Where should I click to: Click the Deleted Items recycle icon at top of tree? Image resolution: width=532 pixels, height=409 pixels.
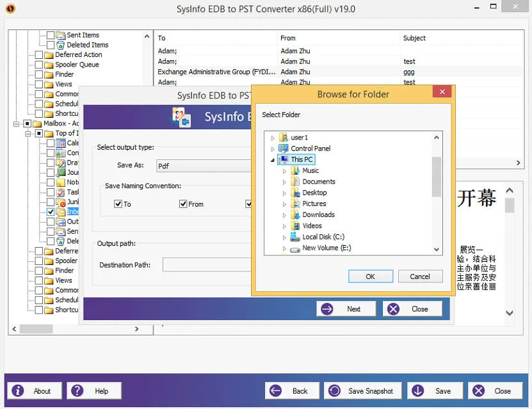[61, 45]
